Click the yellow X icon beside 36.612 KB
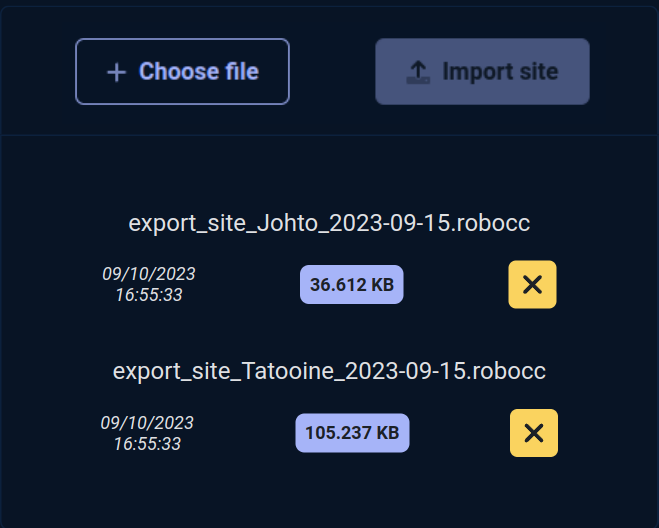The height and width of the screenshot is (528, 659). point(532,285)
